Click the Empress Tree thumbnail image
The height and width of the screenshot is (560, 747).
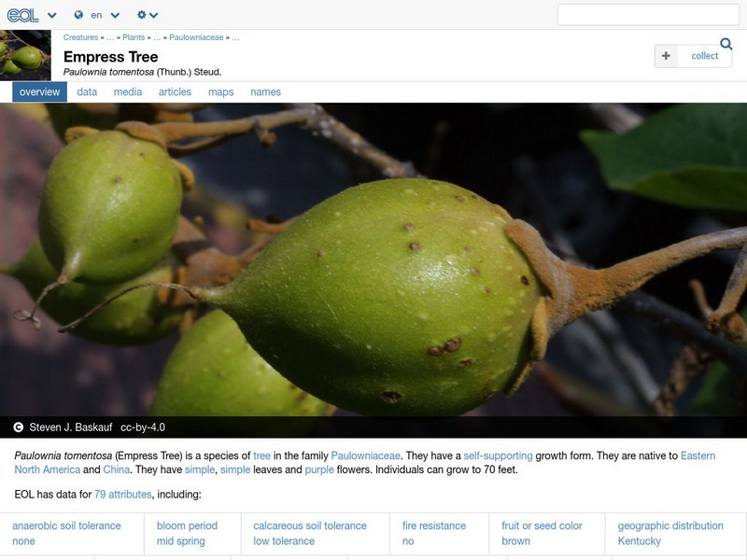click(25, 55)
